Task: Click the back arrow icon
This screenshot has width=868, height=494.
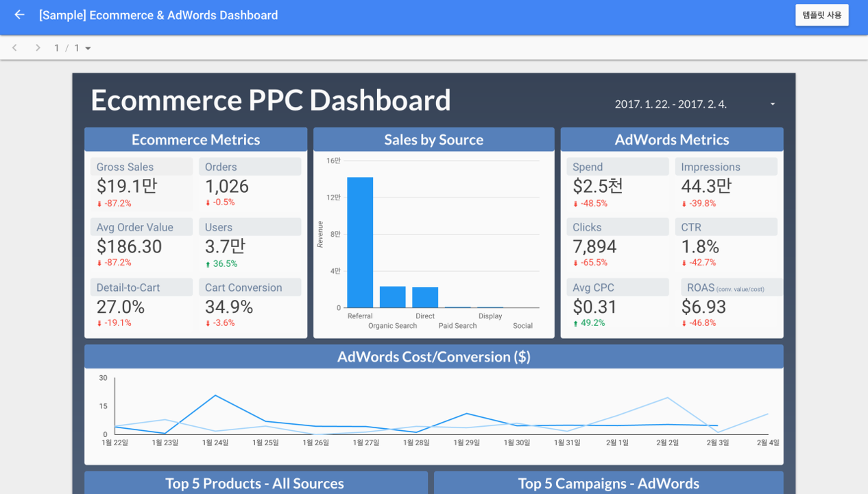Action: tap(19, 14)
